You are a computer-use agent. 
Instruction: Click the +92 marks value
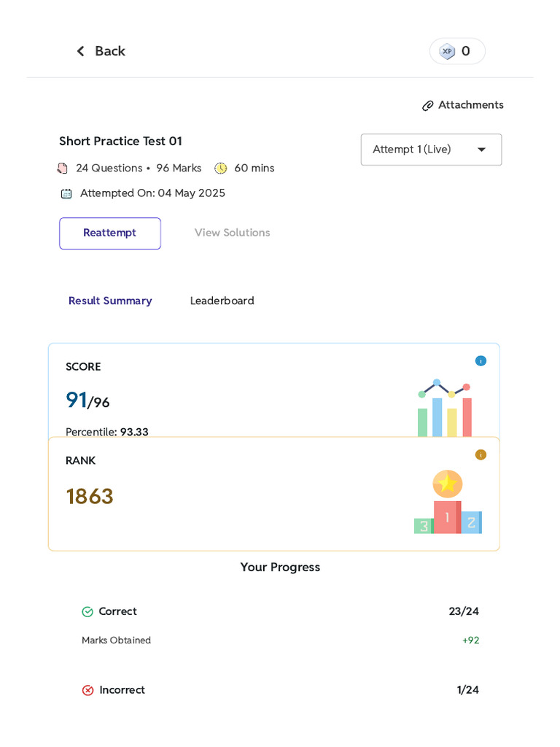click(471, 640)
